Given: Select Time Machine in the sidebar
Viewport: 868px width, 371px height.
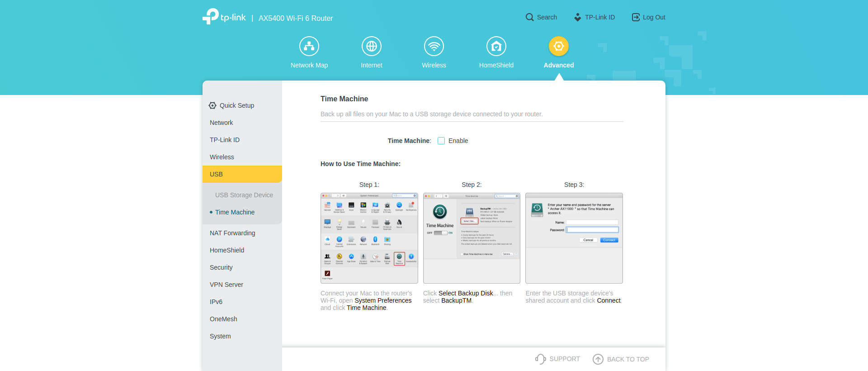Looking at the screenshot, I should pos(235,212).
